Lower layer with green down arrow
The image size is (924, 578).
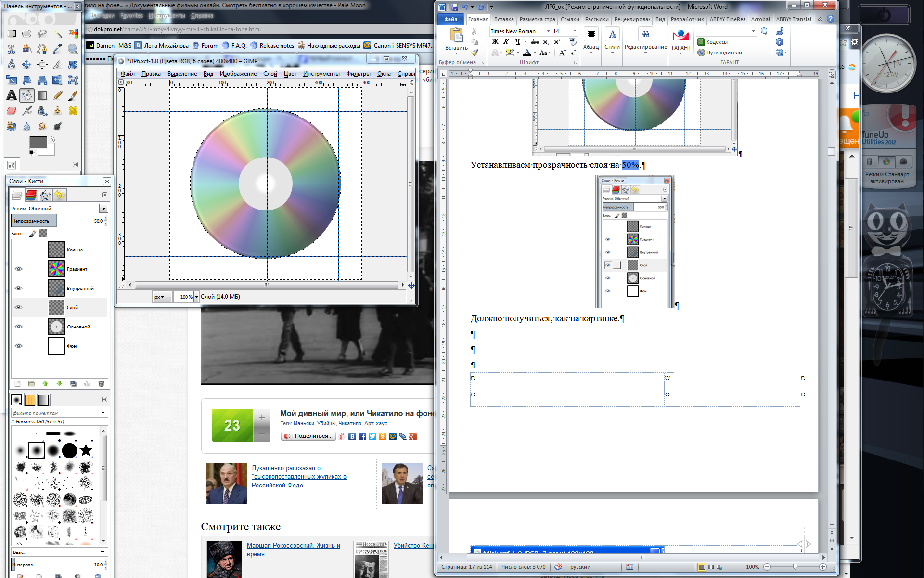(59, 384)
